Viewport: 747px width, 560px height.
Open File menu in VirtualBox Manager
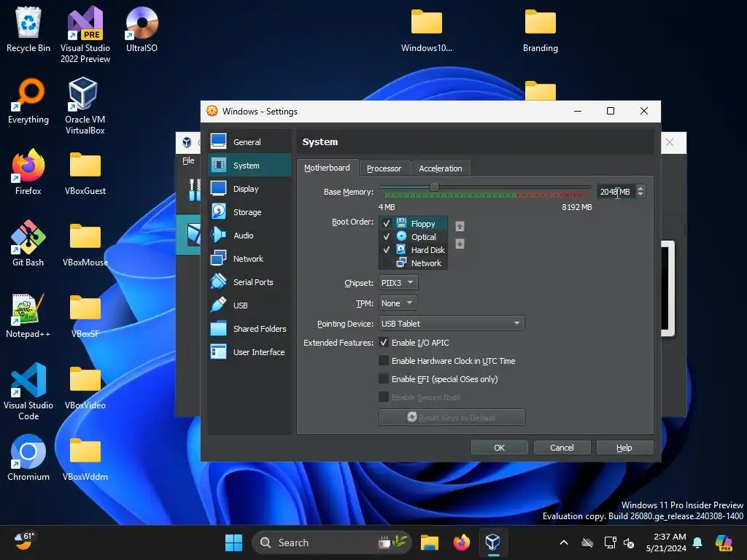(x=188, y=160)
